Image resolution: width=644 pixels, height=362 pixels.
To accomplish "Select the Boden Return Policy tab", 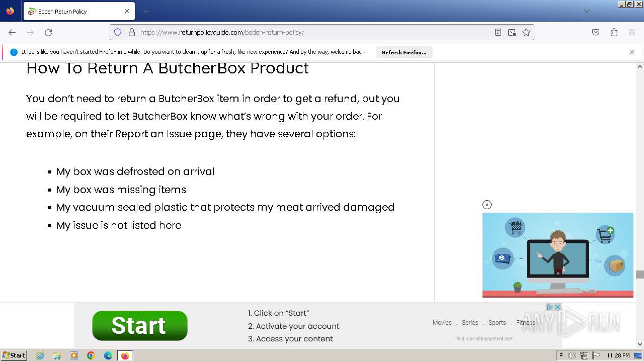I will 78,11.
